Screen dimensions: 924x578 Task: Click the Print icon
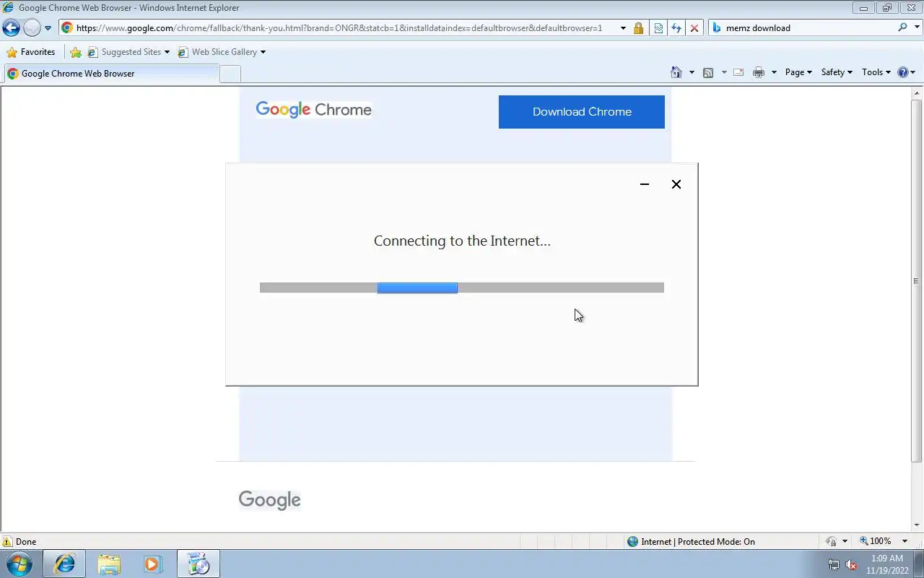759,72
